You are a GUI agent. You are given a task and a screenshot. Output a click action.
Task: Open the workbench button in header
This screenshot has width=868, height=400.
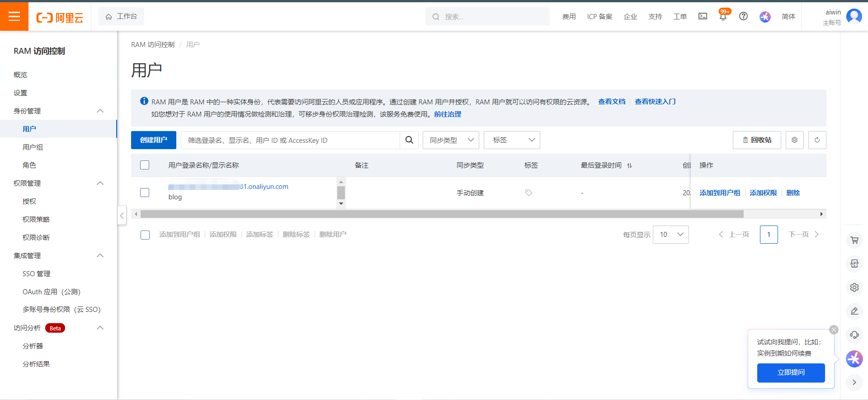(x=121, y=16)
